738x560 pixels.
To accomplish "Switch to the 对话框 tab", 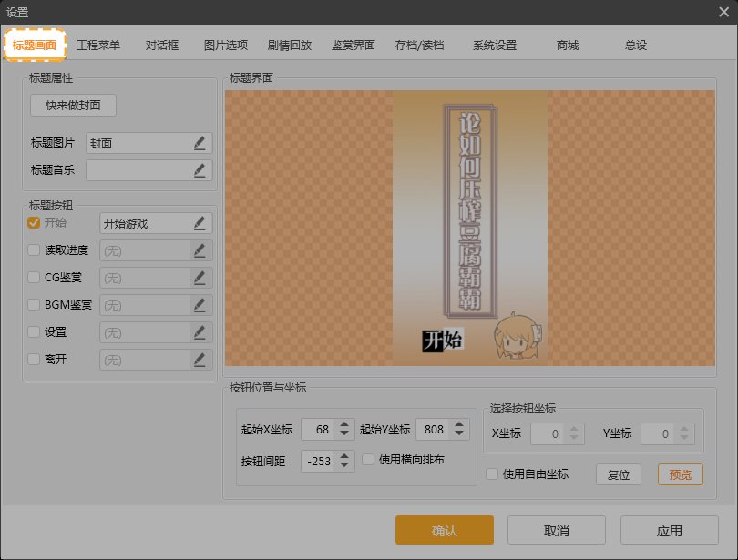I will click(162, 45).
